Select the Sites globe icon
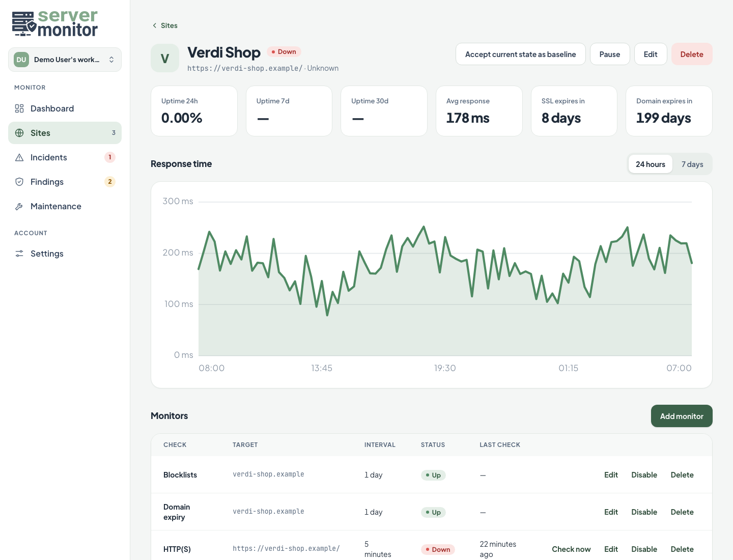Viewport: 733px width, 560px height. pyautogui.click(x=19, y=133)
